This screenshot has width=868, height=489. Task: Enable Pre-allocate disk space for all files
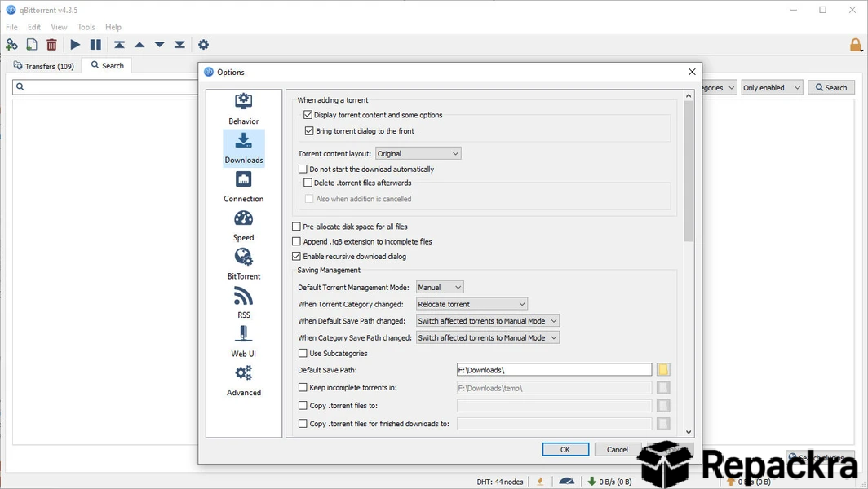(x=296, y=227)
